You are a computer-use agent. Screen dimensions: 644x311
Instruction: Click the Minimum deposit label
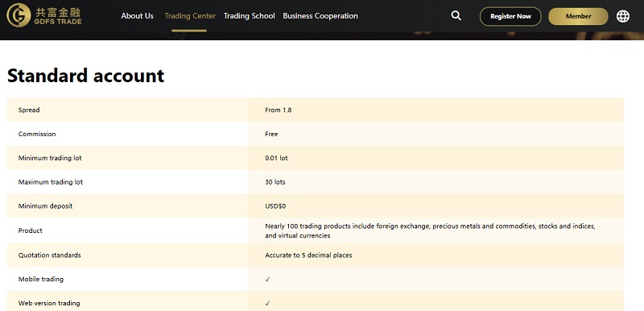pos(45,205)
